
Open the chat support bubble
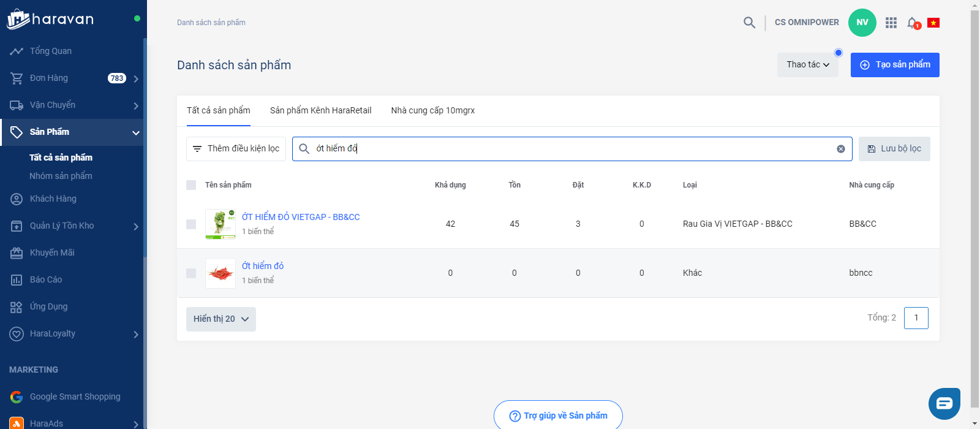pyautogui.click(x=944, y=403)
